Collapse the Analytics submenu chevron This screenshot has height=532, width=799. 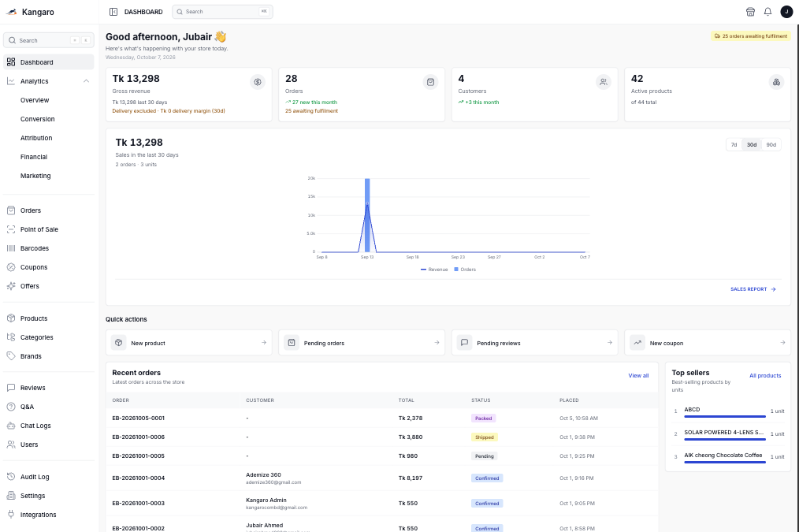(86, 81)
